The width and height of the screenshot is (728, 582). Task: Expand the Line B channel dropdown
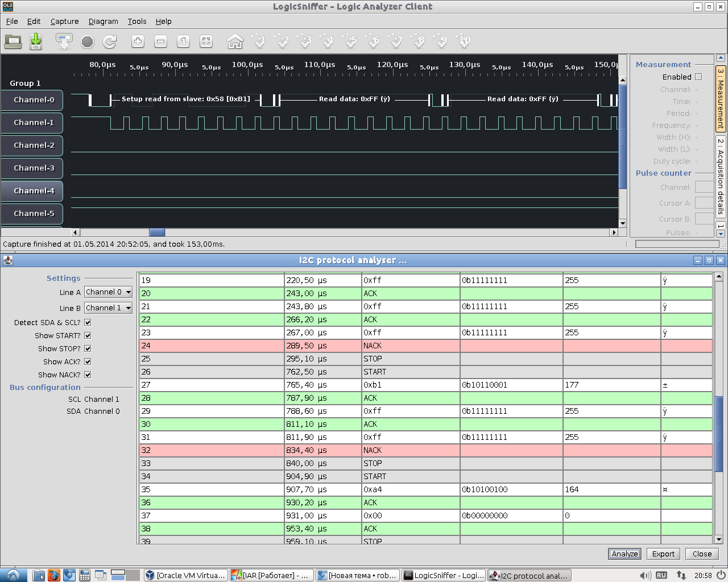[x=108, y=308]
